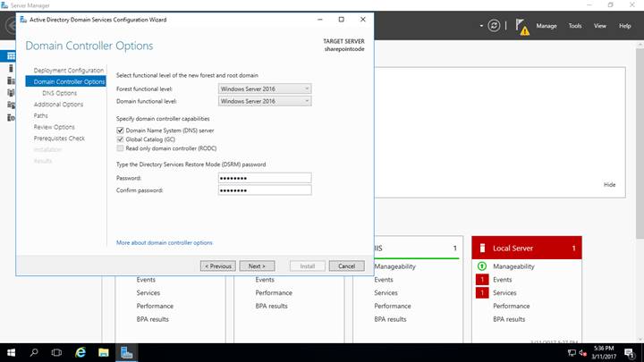Click Events in Local Server tile

click(x=503, y=280)
